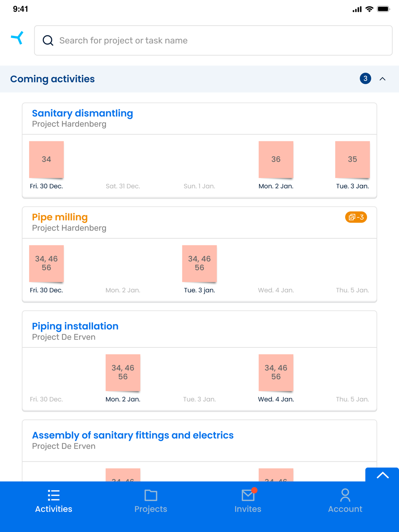
Task: Open Assembly of sanitary fittings and electrics
Action: point(132,435)
